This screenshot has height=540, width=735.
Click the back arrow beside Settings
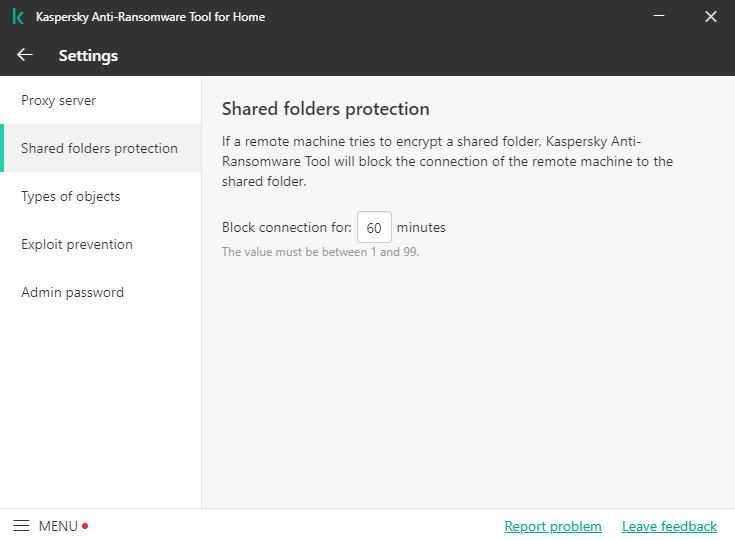(25, 55)
